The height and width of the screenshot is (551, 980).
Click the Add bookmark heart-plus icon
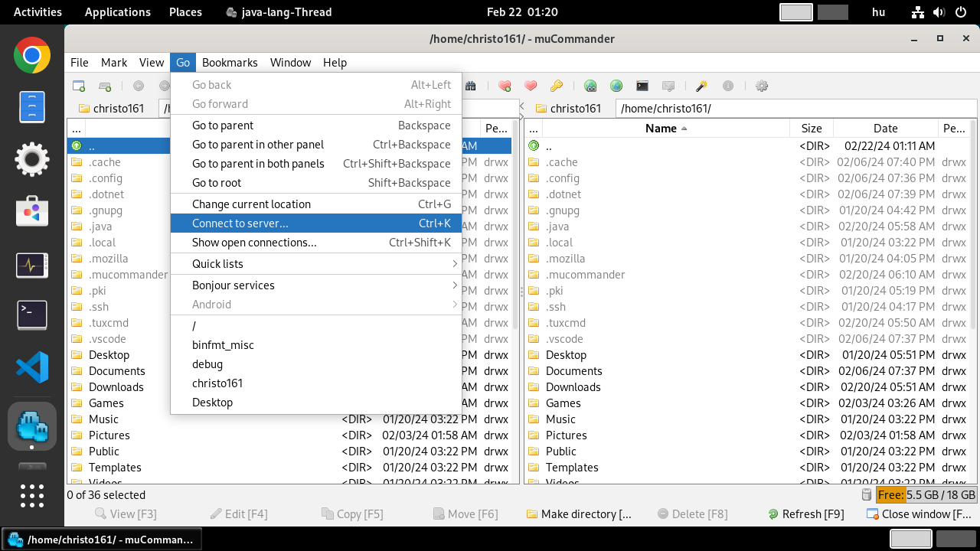tap(505, 86)
